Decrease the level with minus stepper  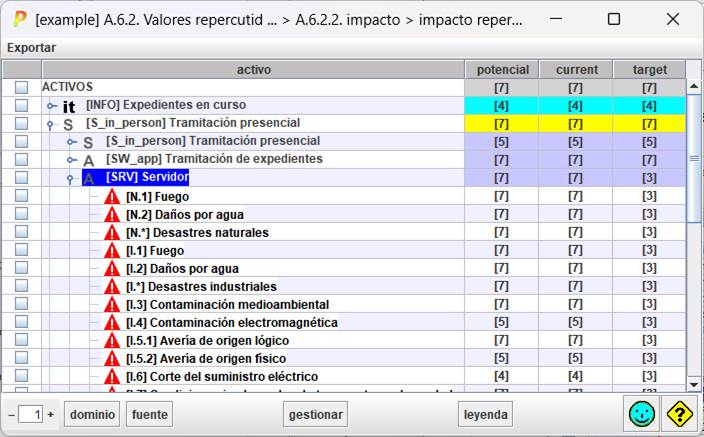tap(12, 415)
